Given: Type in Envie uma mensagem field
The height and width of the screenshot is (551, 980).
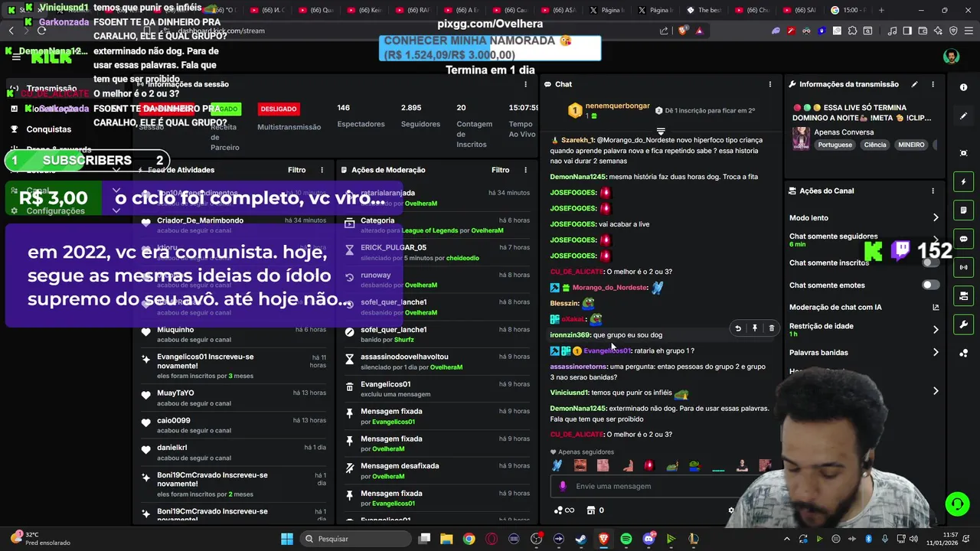Looking at the screenshot, I should click(662, 486).
